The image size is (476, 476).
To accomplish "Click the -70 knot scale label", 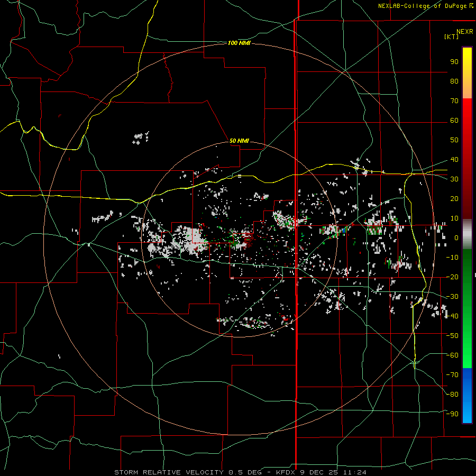I will point(452,375).
